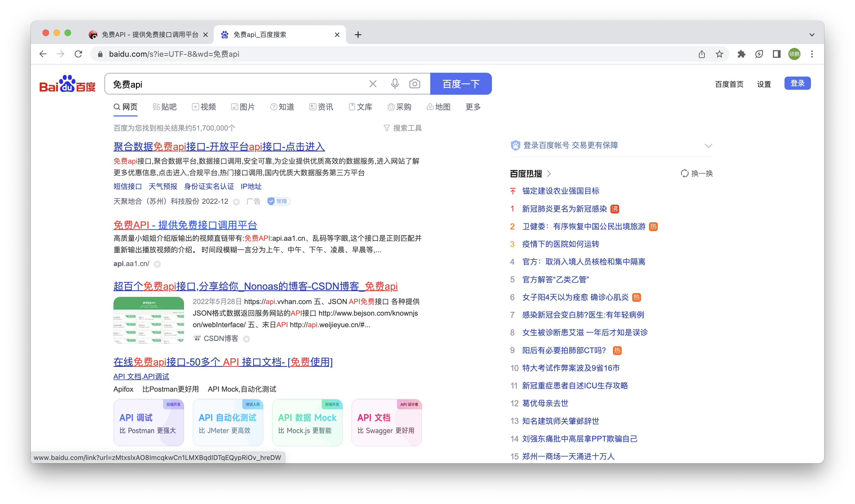
Task: Click the voice search microphone icon
Action: coord(395,84)
